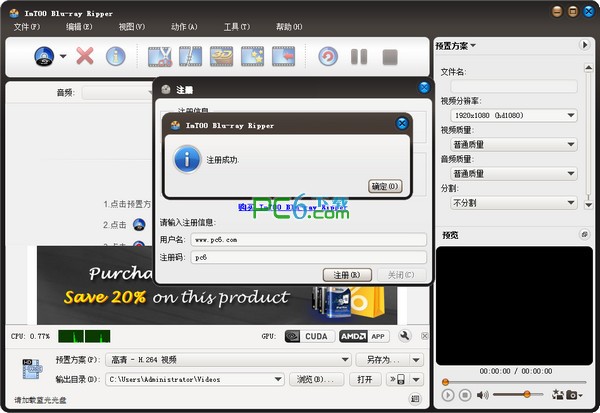Open the 帮助 menu
The width and height of the screenshot is (600, 413).
[289, 27]
